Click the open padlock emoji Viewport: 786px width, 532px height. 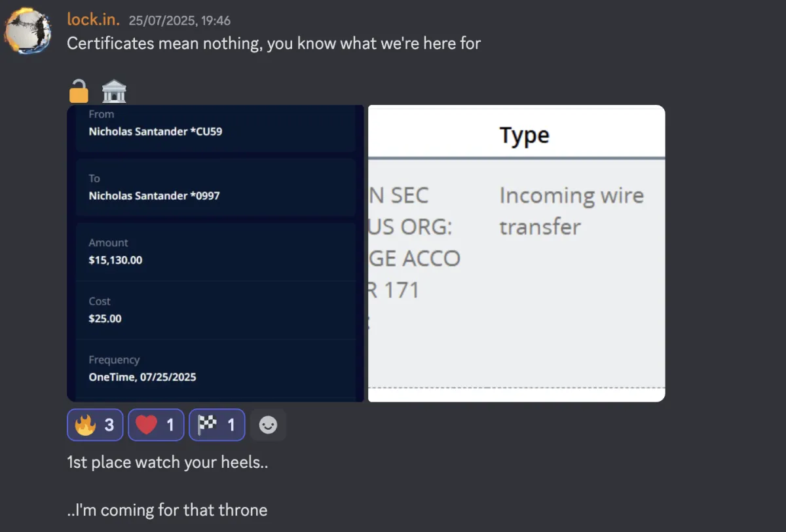79,91
